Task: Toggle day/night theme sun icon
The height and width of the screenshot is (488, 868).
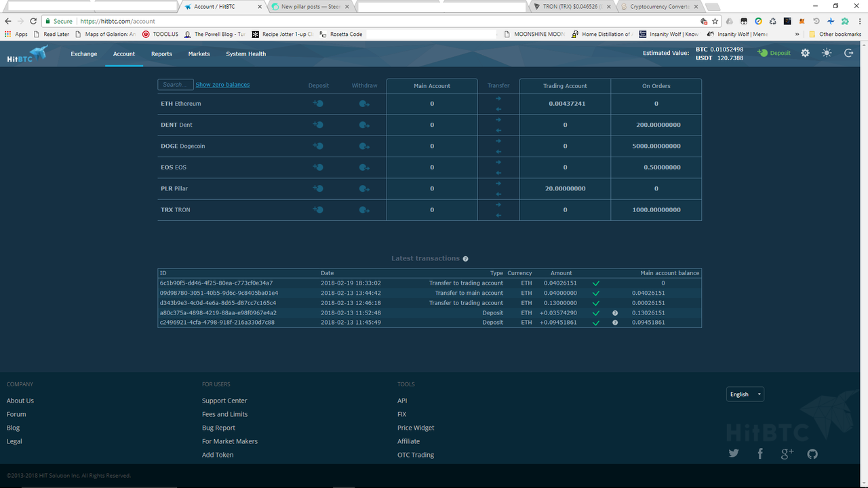Action: [827, 53]
